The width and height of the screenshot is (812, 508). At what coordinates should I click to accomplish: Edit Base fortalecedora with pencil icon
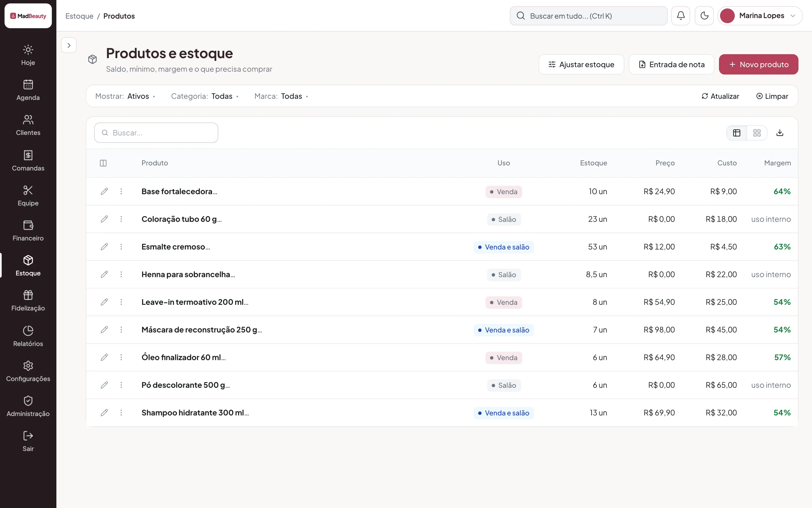104,192
